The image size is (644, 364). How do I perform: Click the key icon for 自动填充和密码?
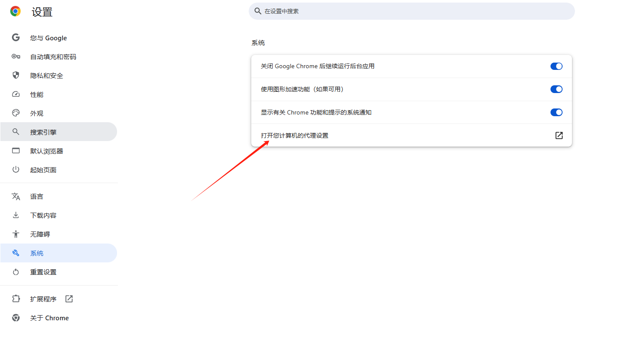pyautogui.click(x=16, y=57)
